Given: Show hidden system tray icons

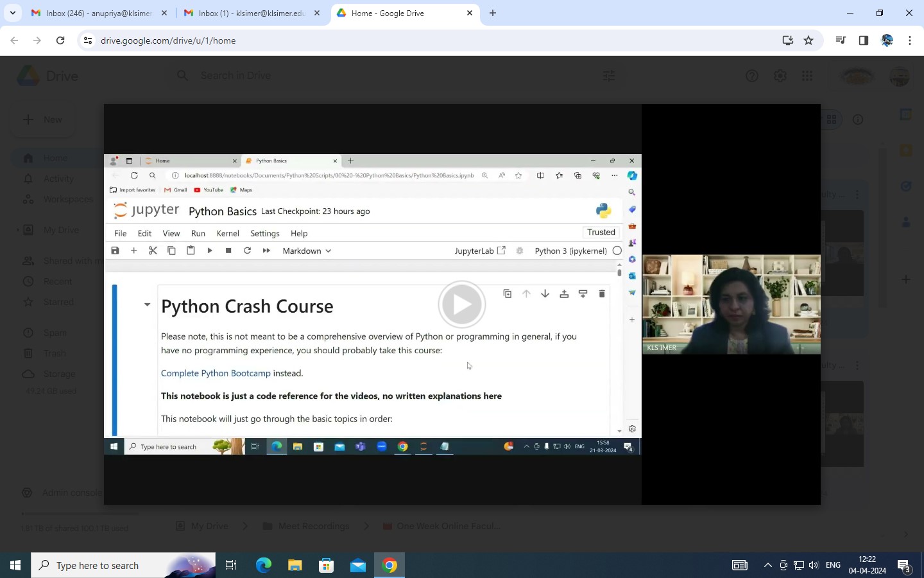Looking at the screenshot, I should (x=767, y=565).
